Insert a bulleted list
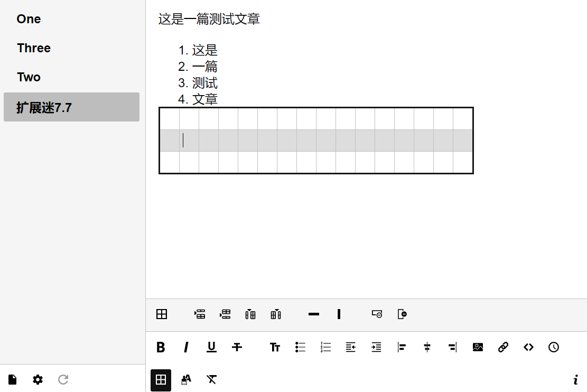This screenshot has width=587, height=392. point(300,348)
